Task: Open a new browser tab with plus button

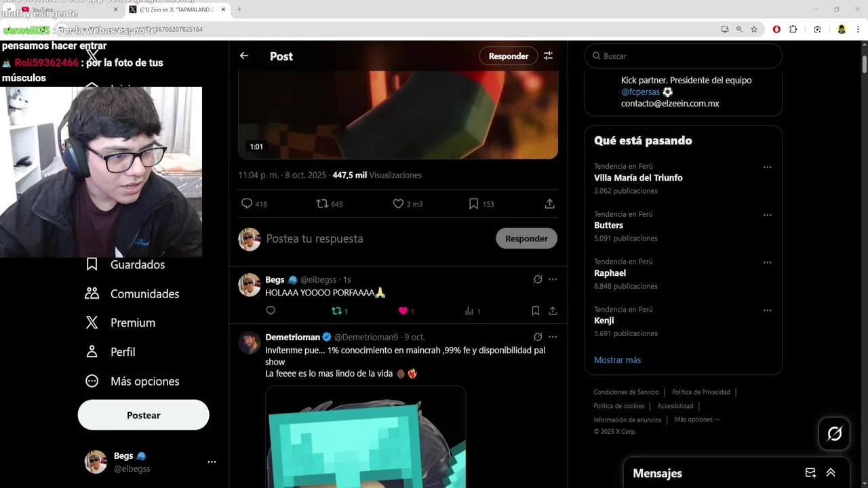Action: pyautogui.click(x=239, y=9)
